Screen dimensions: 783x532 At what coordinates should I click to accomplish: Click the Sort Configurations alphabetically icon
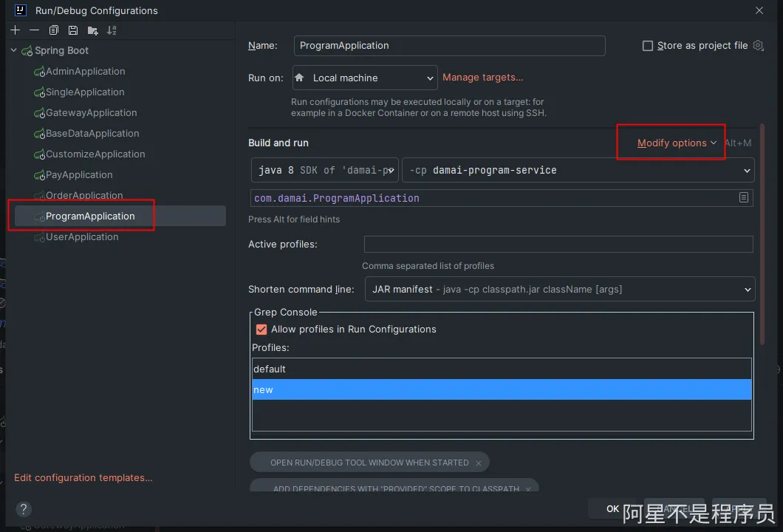112,30
